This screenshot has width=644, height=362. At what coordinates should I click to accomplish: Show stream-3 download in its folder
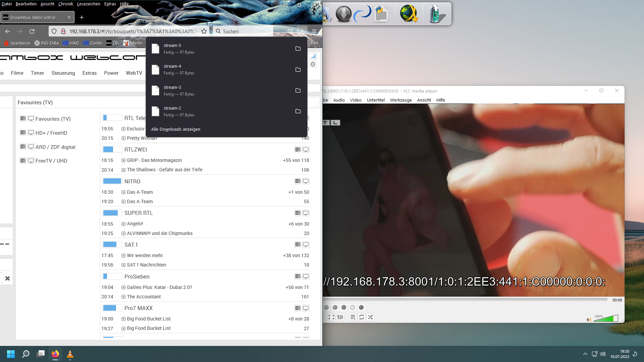[x=298, y=90]
